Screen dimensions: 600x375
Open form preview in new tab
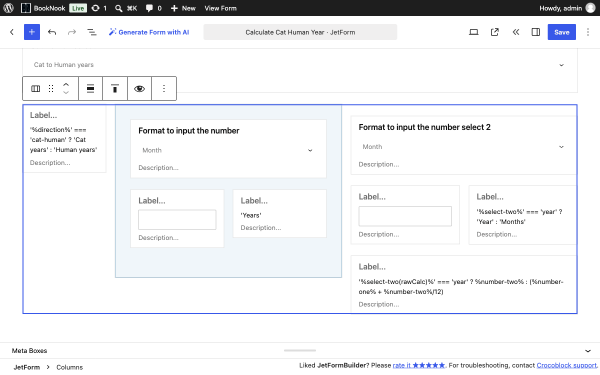pyautogui.click(x=495, y=32)
